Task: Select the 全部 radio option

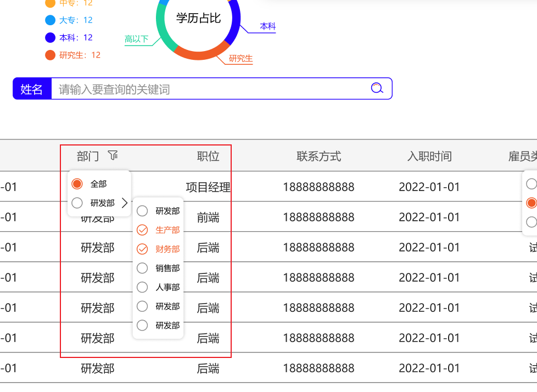Action: (77, 184)
